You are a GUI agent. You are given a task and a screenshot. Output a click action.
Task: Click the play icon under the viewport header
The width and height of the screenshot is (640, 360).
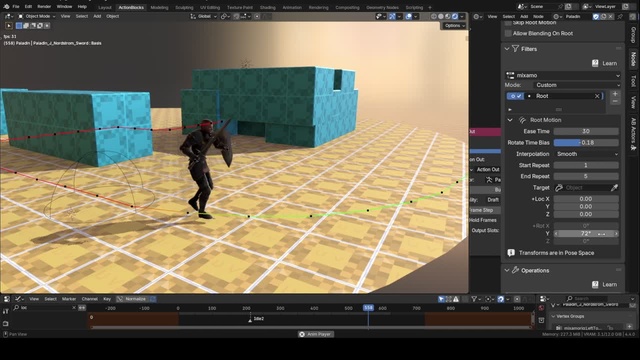[9, 25]
